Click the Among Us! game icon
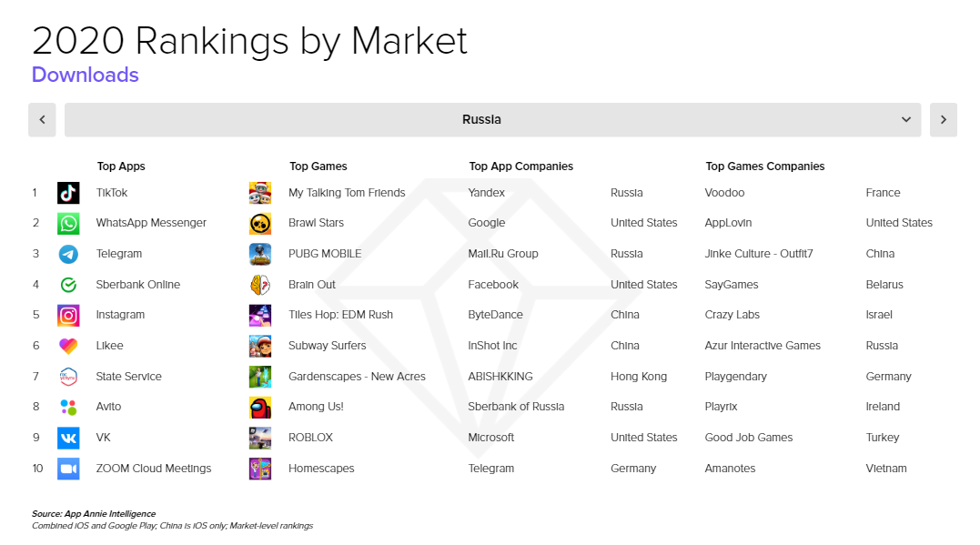 [262, 407]
